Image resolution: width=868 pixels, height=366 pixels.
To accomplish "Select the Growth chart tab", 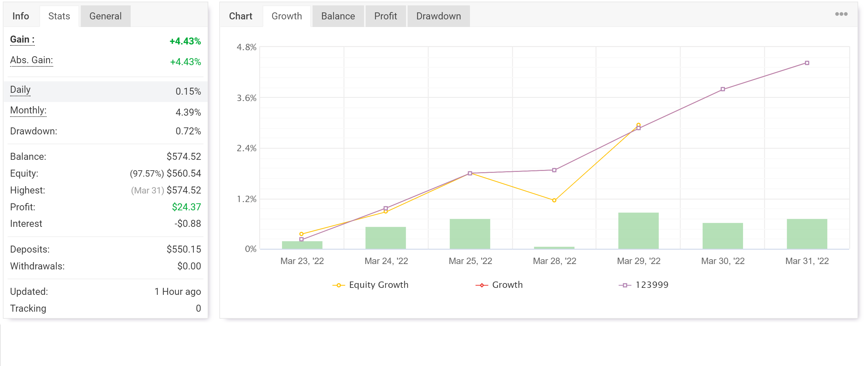I will [x=286, y=16].
